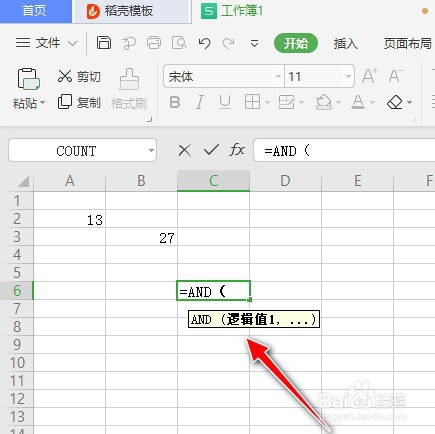Screen dimensions: 435x434
Task: Click the Fill Color bucket icon
Action: coord(324,102)
